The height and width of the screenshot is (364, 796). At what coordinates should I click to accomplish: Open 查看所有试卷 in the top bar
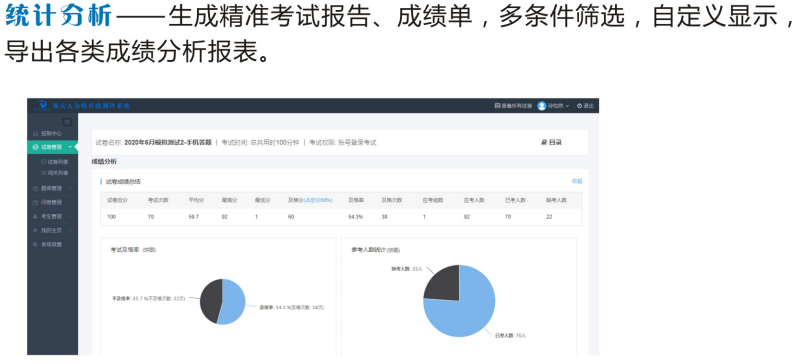pyautogui.click(x=513, y=106)
